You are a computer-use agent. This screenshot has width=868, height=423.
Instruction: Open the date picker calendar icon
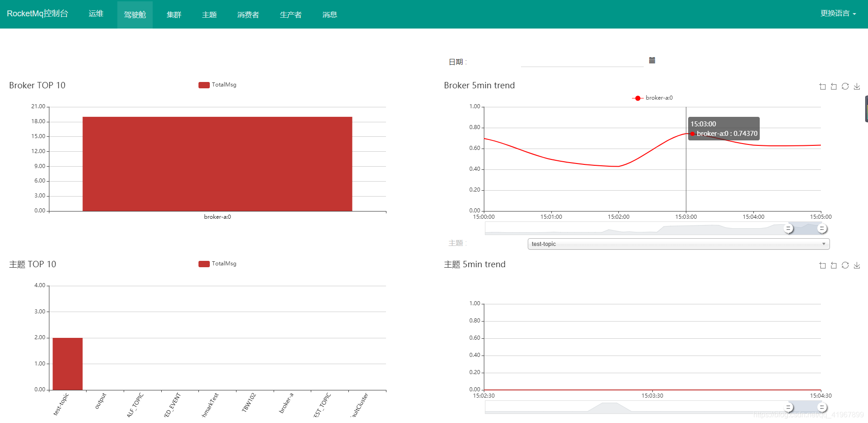coord(652,60)
